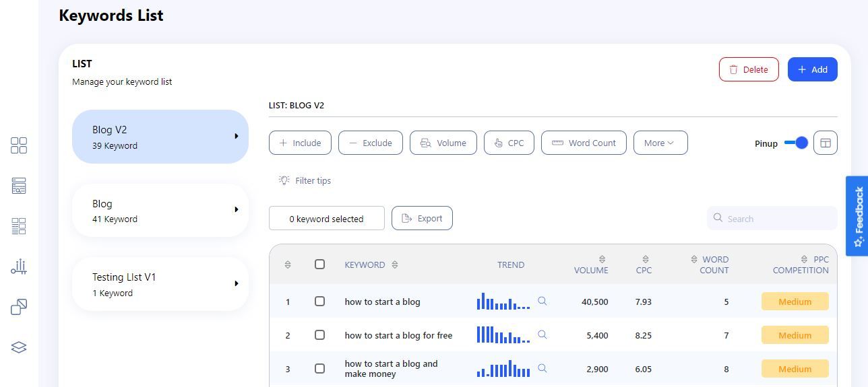868x387 pixels.
Task: Click the Delete list button
Action: [x=749, y=69]
